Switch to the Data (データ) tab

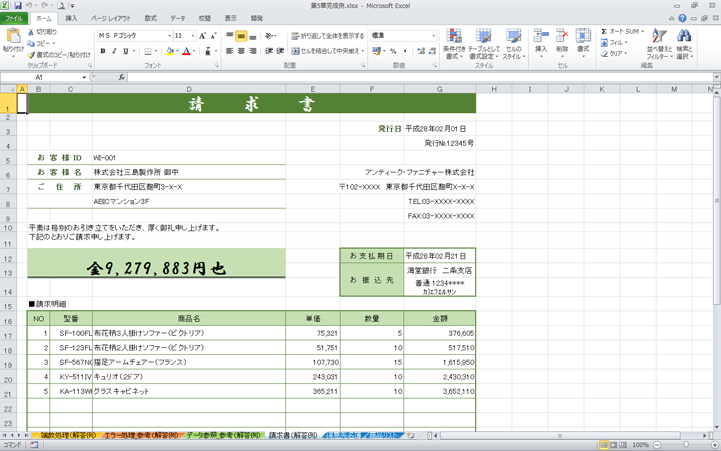point(178,18)
